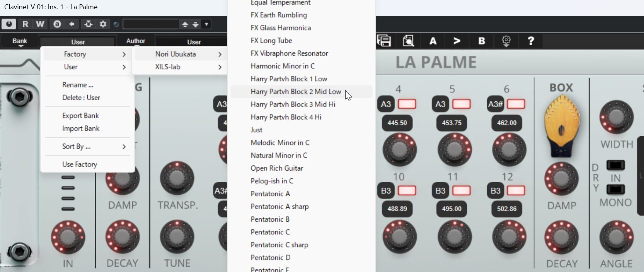This screenshot has width=644, height=272.
Task: Choose the Import Bank menu entry
Action: [81, 128]
